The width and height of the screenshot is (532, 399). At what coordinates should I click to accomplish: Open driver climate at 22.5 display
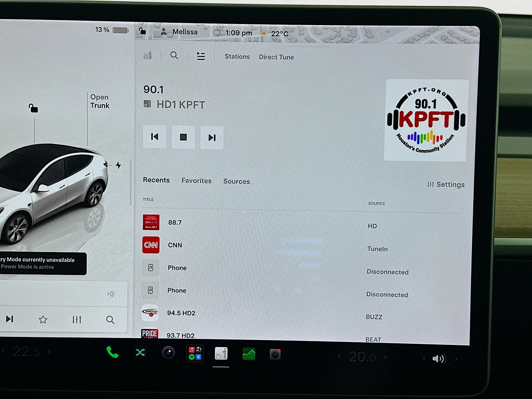click(26, 351)
